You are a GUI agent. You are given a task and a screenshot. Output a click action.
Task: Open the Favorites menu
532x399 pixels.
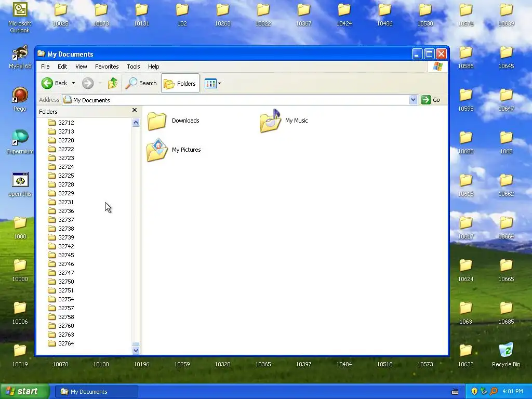point(107,66)
